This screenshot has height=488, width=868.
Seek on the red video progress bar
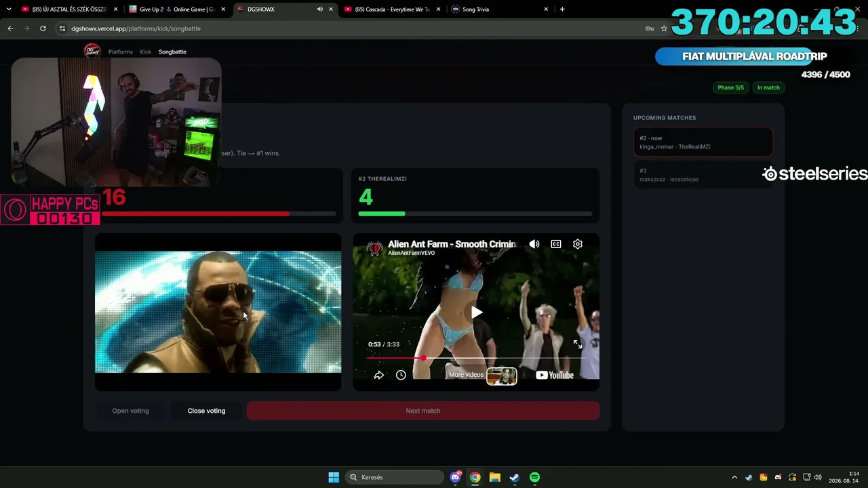point(476,358)
